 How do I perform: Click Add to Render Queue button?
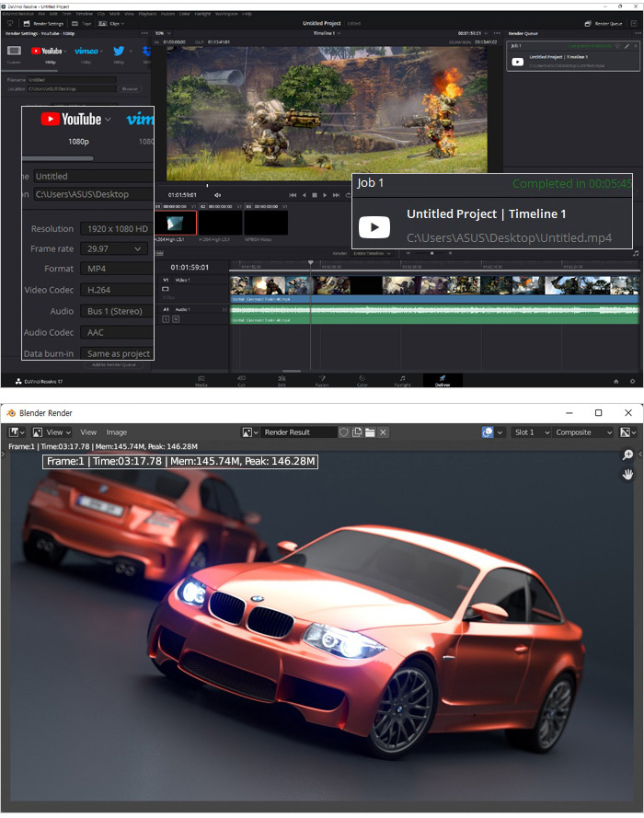114,364
